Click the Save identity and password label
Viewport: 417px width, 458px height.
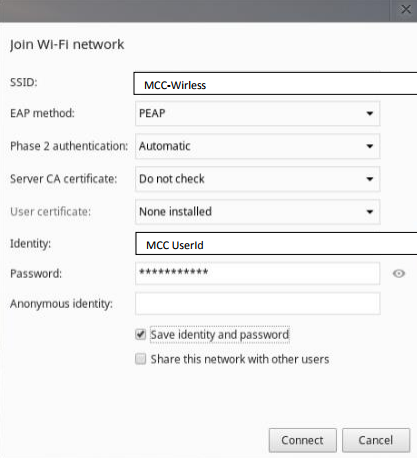point(220,334)
